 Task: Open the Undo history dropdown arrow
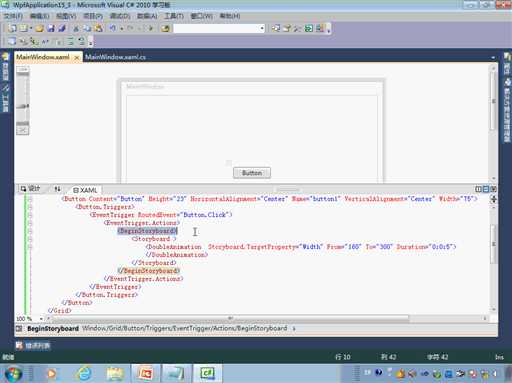coord(121,29)
